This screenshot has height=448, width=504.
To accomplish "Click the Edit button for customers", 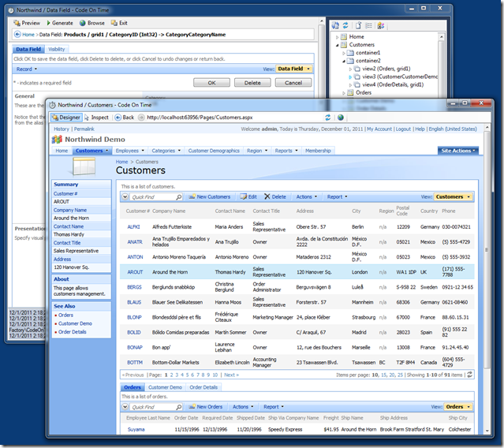I will coord(248,196).
